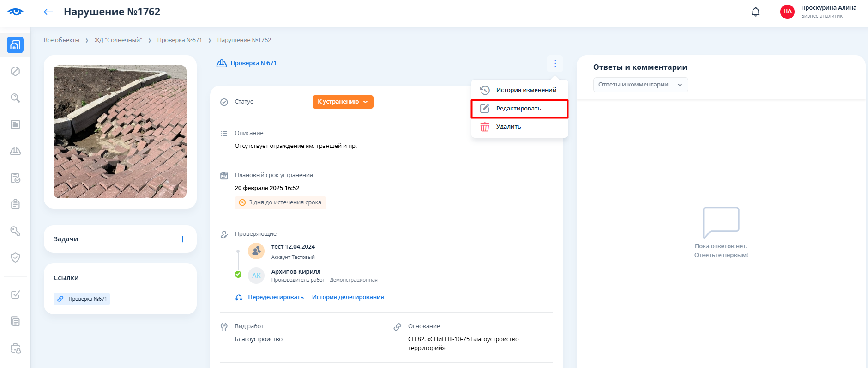Viewport: 868px width, 368px height.
Task: Go to ЖД "Солнечный" breadcrumb
Action: [118, 40]
